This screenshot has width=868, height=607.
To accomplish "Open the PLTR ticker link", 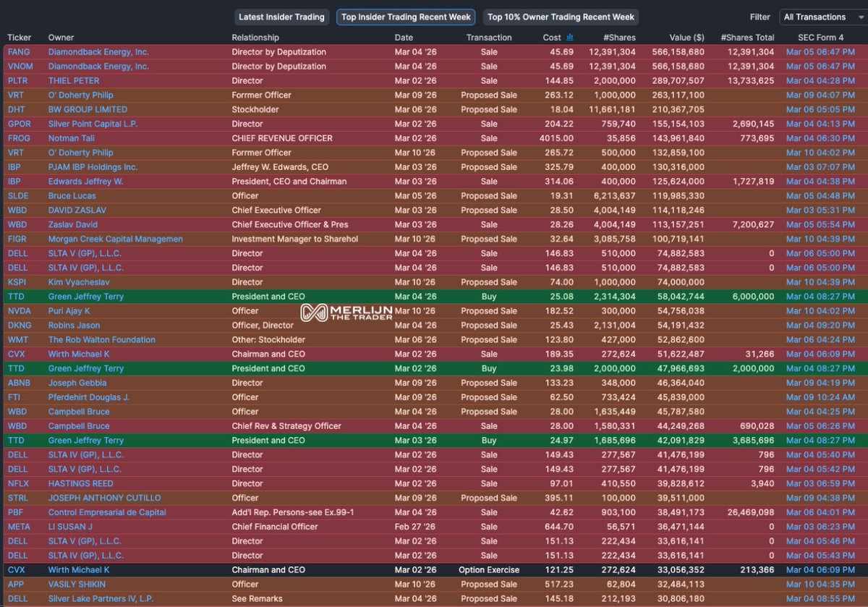I will pyautogui.click(x=19, y=81).
